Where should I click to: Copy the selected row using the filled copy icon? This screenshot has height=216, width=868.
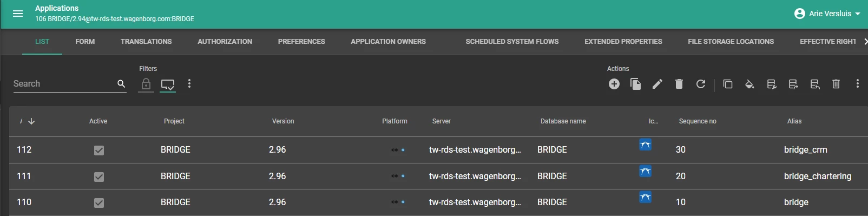click(x=636, y=84)
